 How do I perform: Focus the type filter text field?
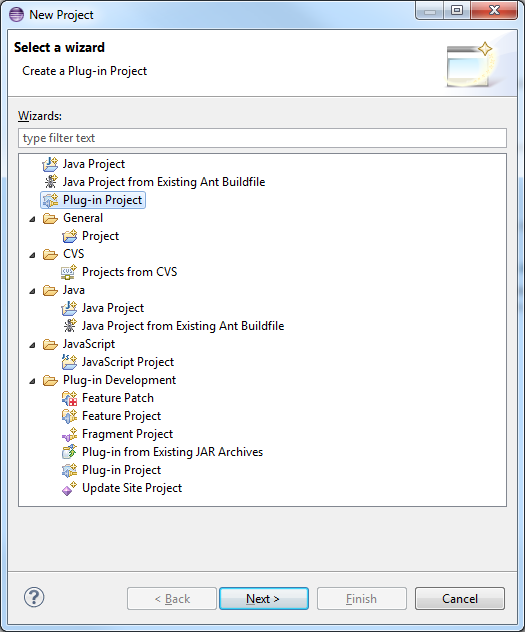click(x=262, y=138)
